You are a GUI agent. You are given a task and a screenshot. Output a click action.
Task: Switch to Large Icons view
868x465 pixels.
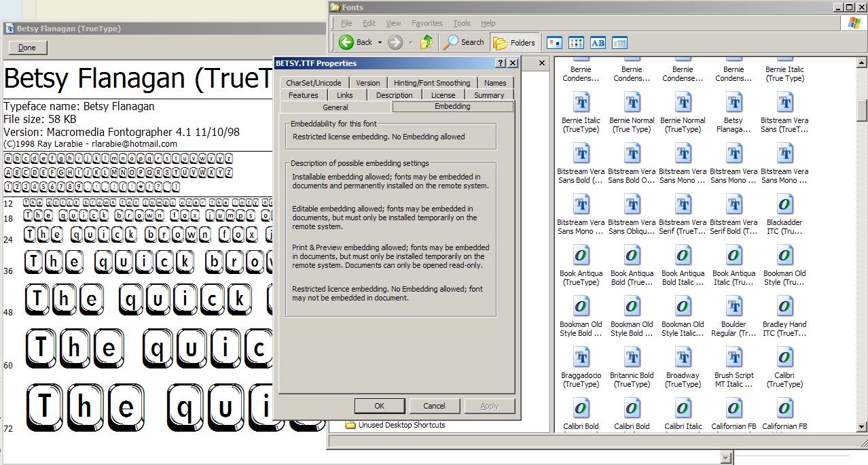click(x=554, y=42)
